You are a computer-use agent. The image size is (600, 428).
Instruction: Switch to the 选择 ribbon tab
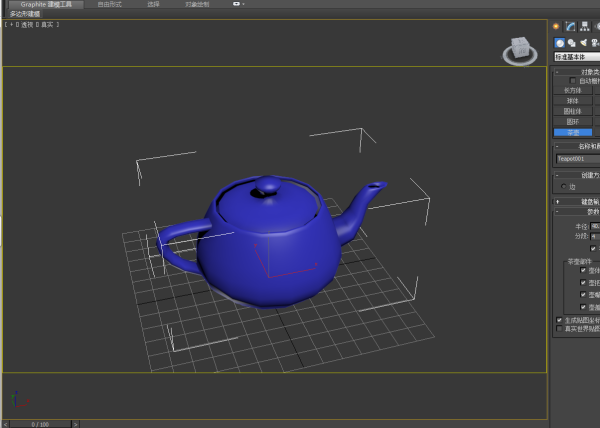[153, 5]
